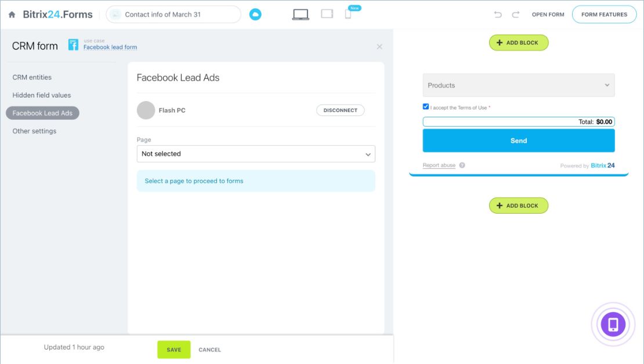Select Facebook Lead Ads section
The width and height of the screenshot is (644, 364).
point(42,113)
